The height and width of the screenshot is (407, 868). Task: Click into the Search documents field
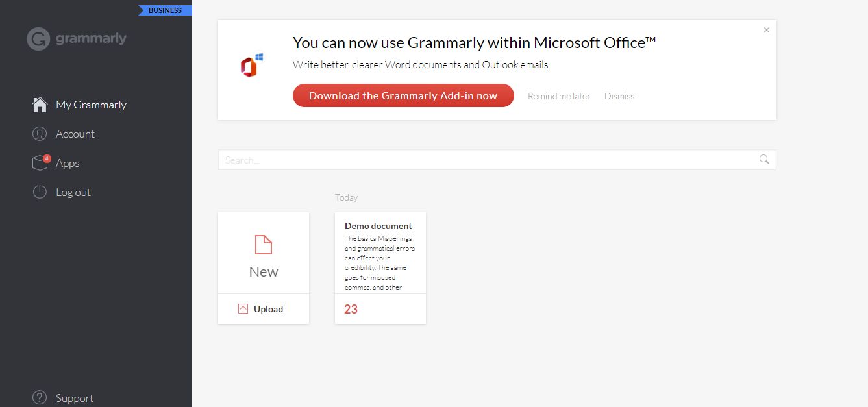pos(497,160)
